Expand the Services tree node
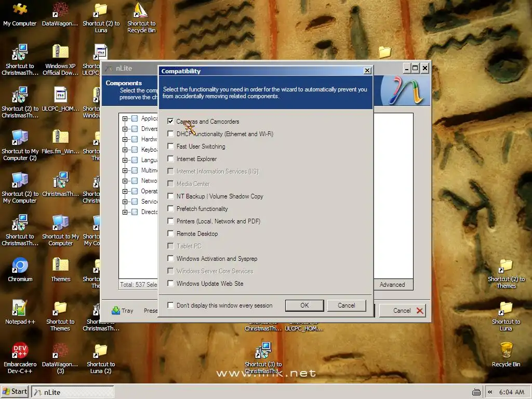This screenshot has height=399, width=532. [x=125, y=202]
